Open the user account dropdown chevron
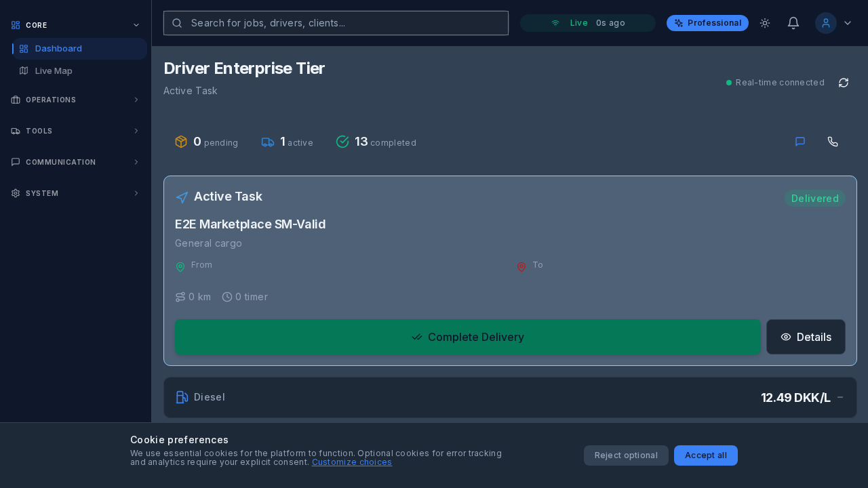868x488 pixels. [848, 23]
